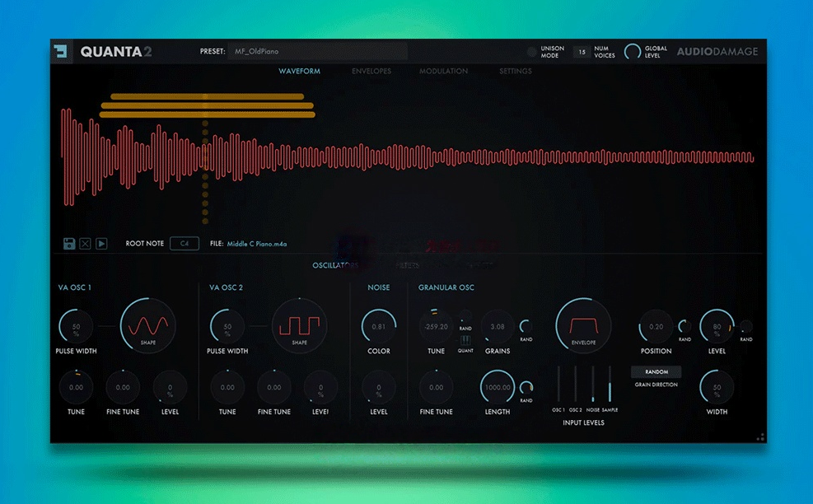
Task: Open the Root Note C4 selector
Action: click(184, 243)
